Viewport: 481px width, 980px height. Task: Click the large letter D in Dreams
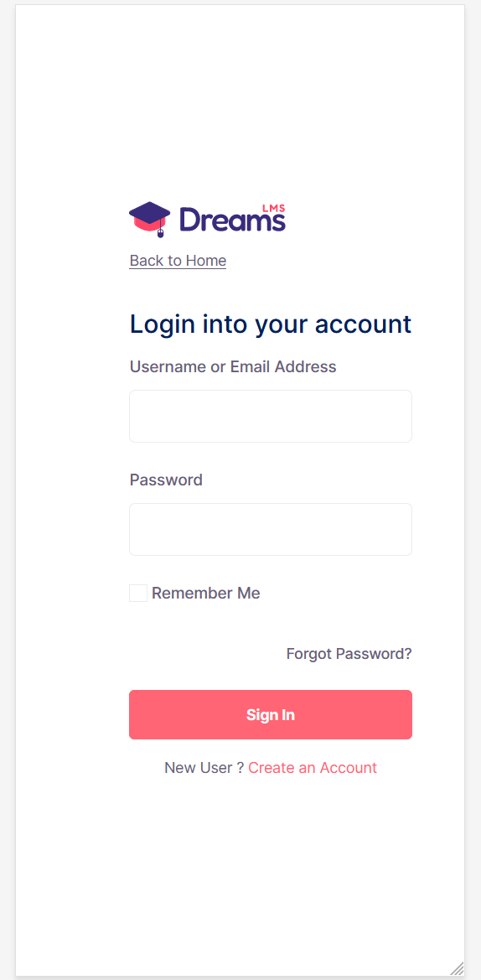(189, 220)
